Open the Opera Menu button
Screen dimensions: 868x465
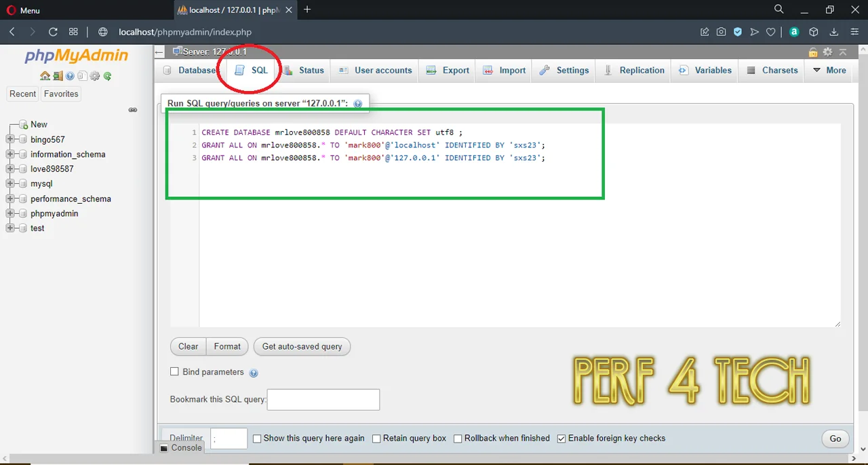tap(23, 10)
